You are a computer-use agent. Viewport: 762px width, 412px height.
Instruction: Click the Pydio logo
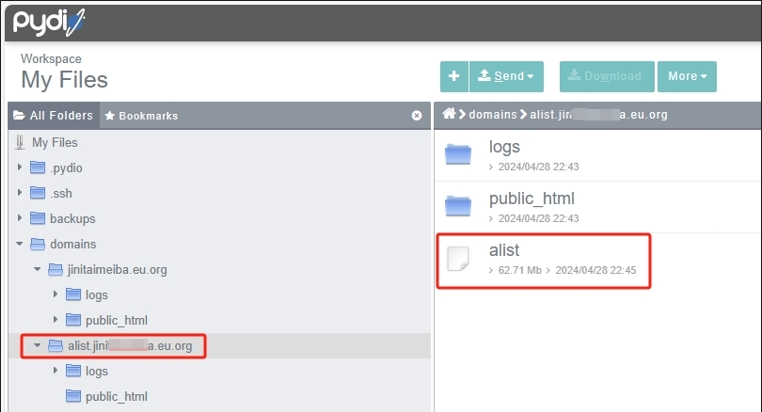pos(48,20)
